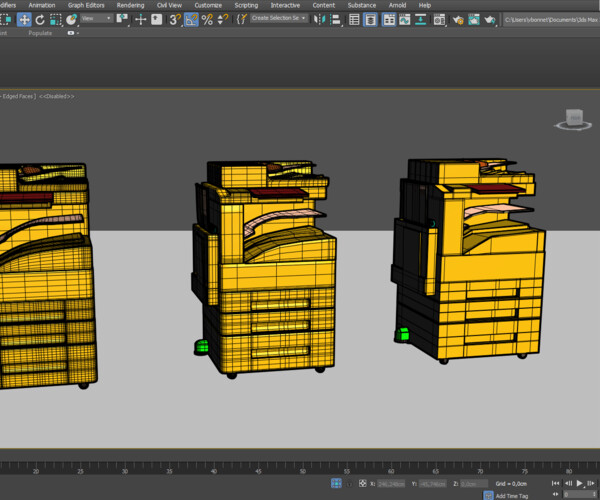Step to the next frame
Viewport: 600px width, 500px height.
[x=592, y=483]
